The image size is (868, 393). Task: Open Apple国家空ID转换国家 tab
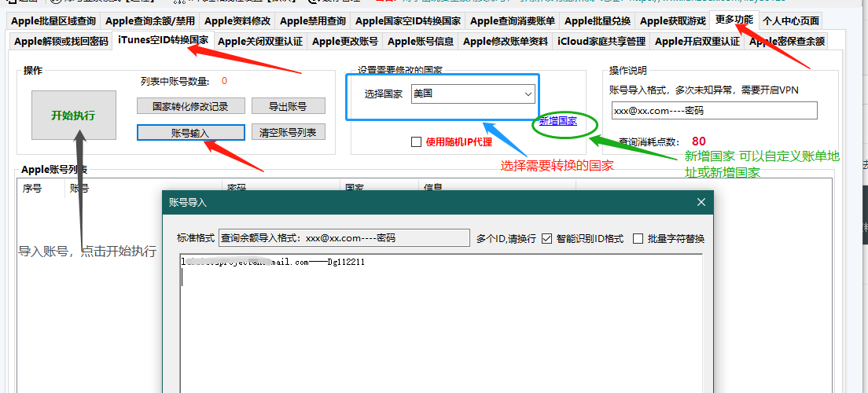point(408,21)
